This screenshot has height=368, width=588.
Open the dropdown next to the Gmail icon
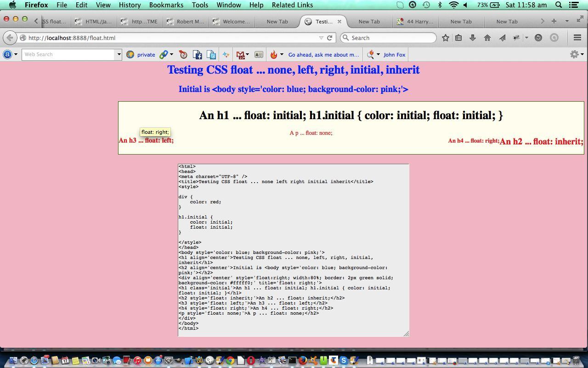pos(247,54)
